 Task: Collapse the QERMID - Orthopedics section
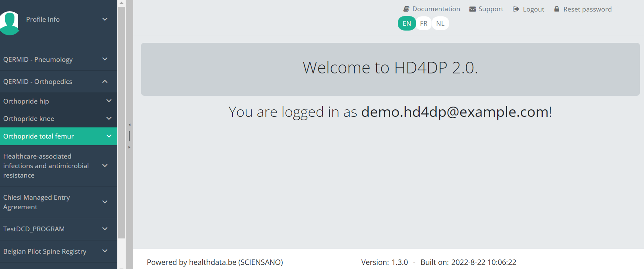point(105,81)
